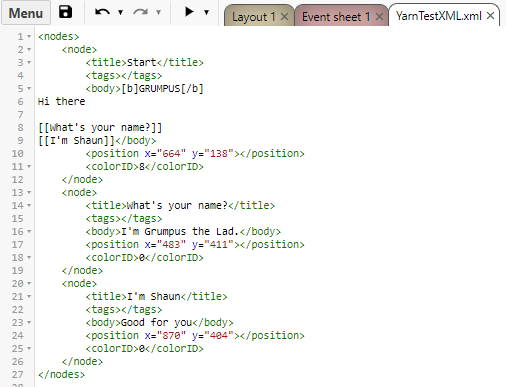This screenshot has height=387, width=506.
Task: Save the project with the floppy disk icon
Action: [65, 12]
